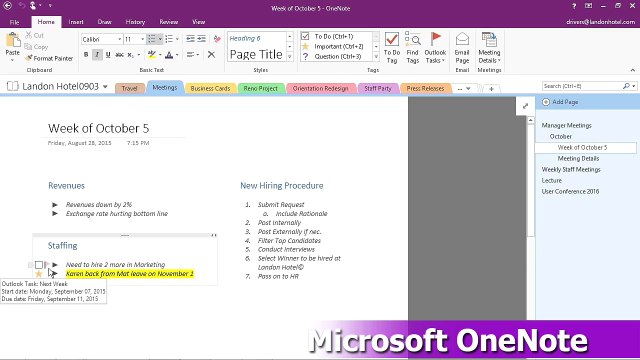Switch to the Draw tab
The image size is (640, 360).
pos(104,22)
